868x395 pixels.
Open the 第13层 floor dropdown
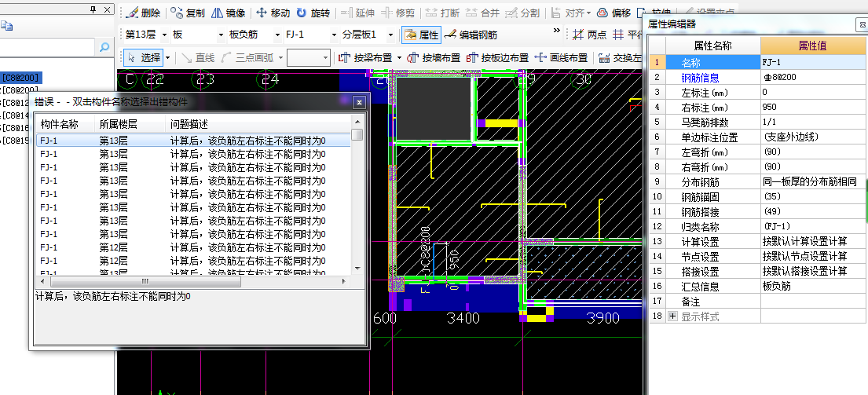[164, 35]
